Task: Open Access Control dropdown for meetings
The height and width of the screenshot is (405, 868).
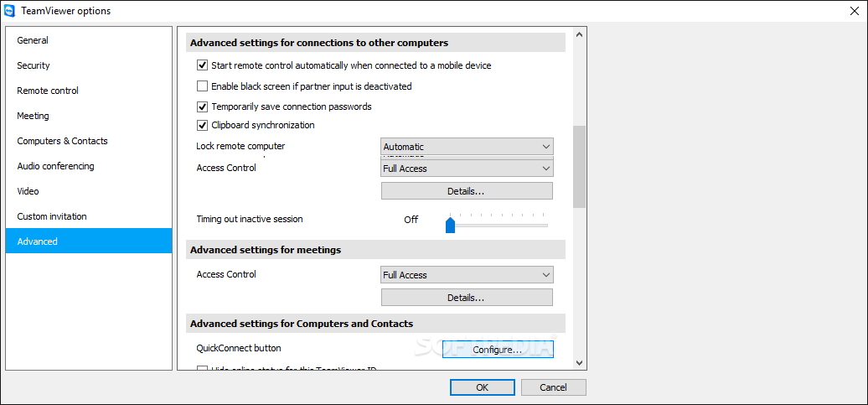Action: click(468, 275)
